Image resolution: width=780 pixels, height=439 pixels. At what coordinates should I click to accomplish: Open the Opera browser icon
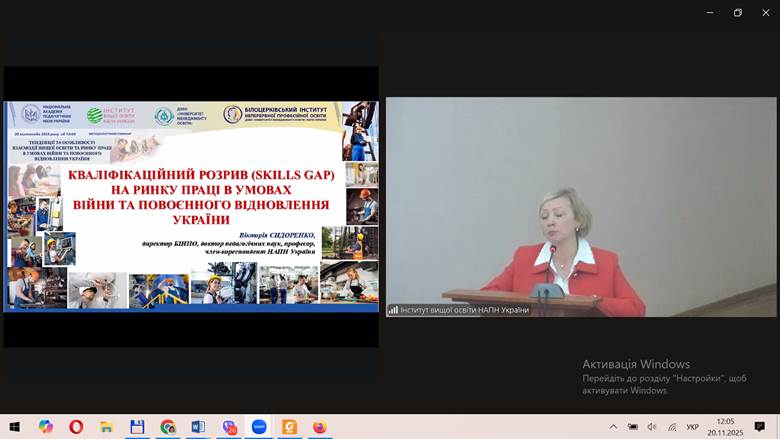tap(76, 427)
